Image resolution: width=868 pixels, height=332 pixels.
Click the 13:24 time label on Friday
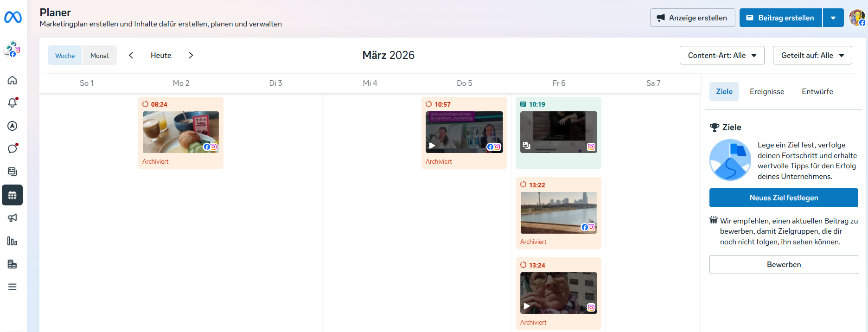(537, 265)
